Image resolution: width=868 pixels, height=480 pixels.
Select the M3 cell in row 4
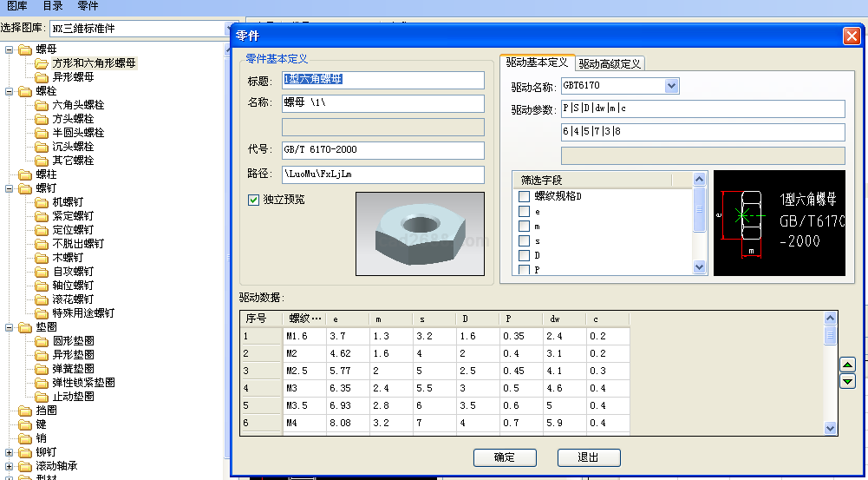303,389
